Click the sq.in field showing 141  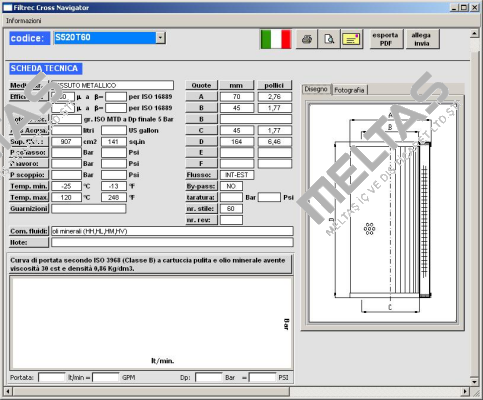coord(114,142)
